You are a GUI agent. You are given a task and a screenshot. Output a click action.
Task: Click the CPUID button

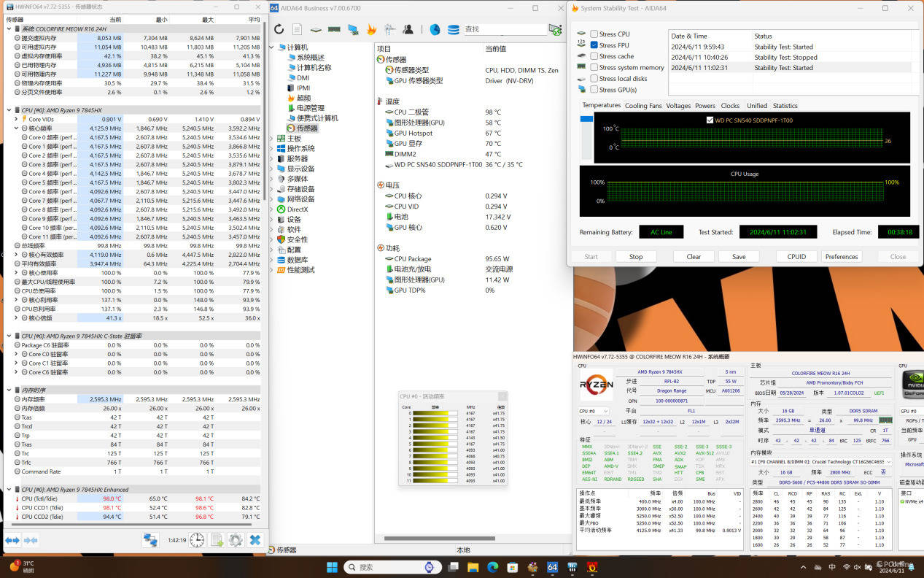[x=796, y=257]
